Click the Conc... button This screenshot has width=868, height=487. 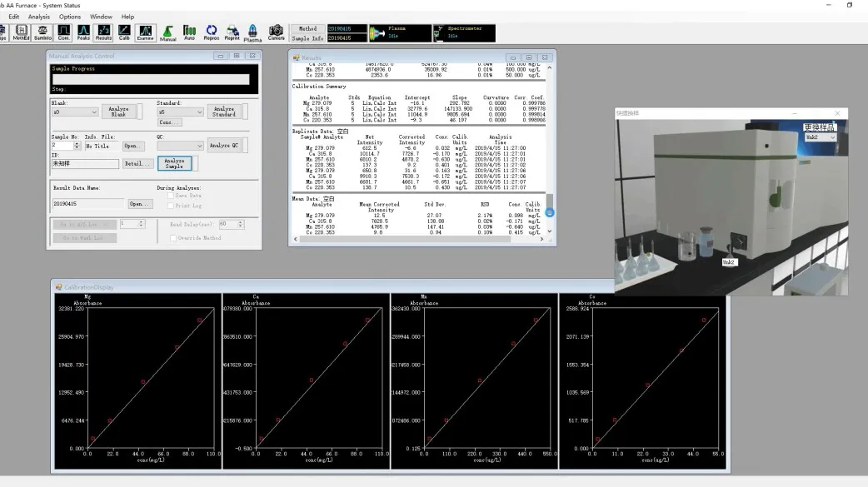pos(168,122)
